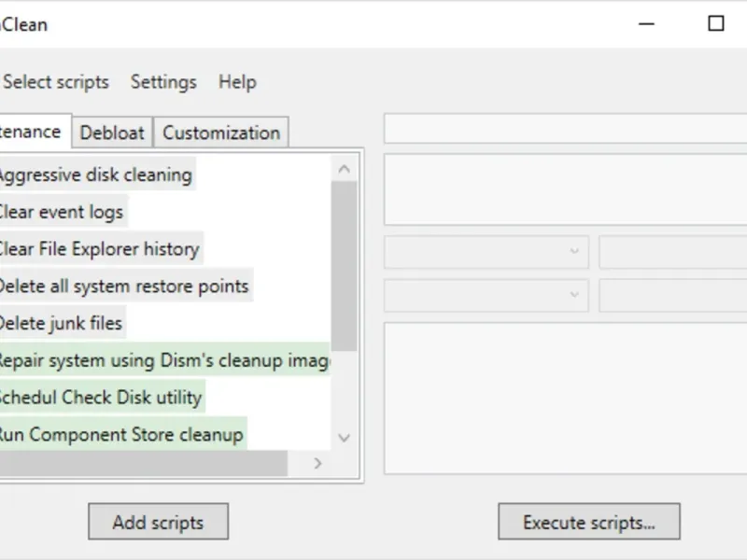Expand the upper dropdown combo box
The height and width of the screenshot is (560, 747).
click(x=486, y=252)
